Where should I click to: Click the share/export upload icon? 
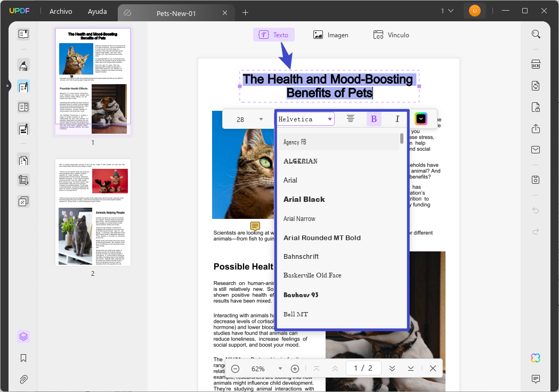tap(536, 129)
